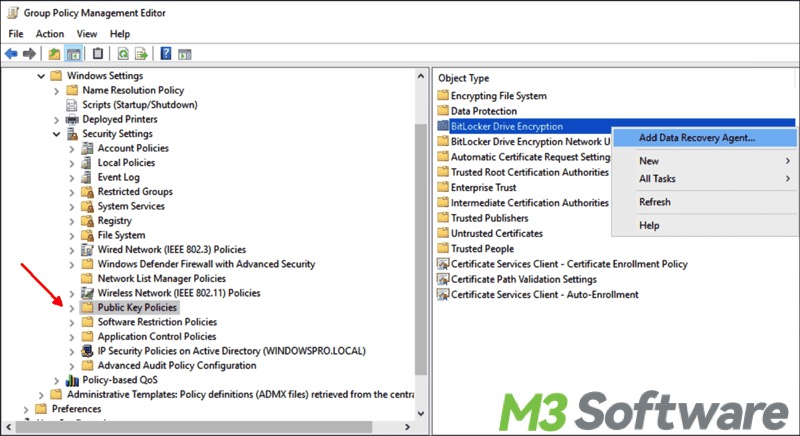The image size is (800, 436).
Task: Click the Certificate Services Client - Auto-Enrollment icon
Action: (443, 295)
